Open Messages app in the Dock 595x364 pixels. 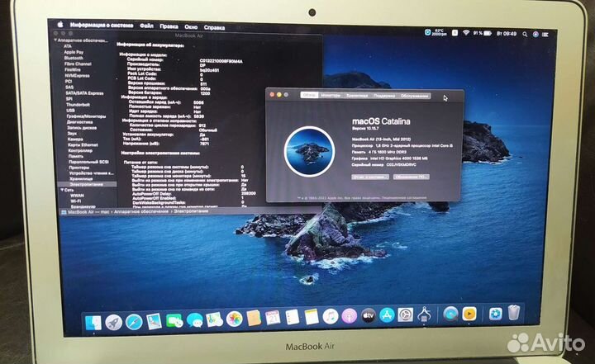(x=195, y=320)
